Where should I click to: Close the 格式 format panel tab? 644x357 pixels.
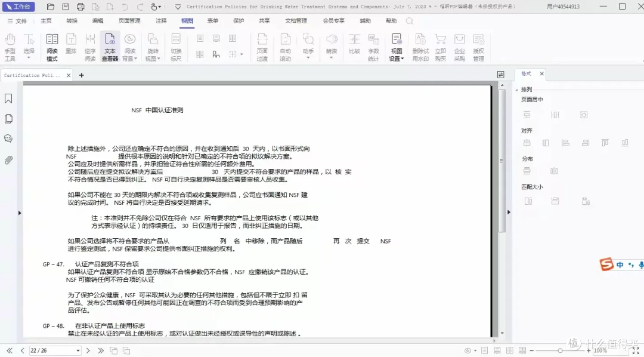pyautogui.click(x=541, y=73)
